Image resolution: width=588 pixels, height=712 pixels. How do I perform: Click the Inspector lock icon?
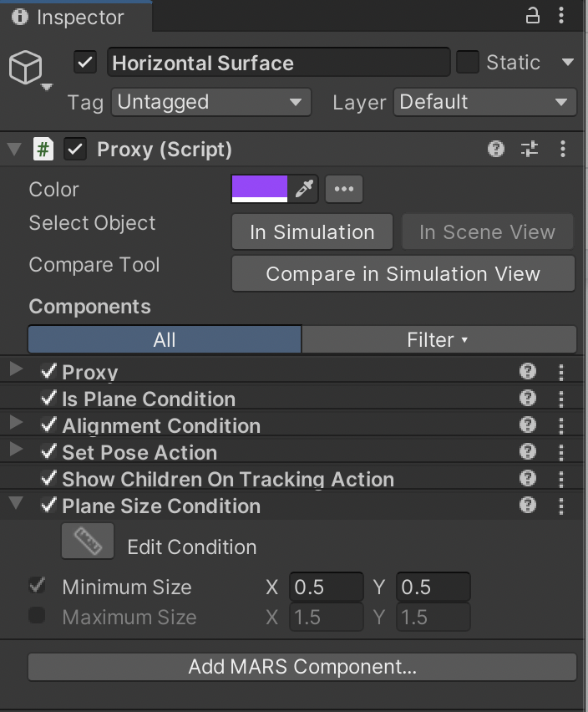(x=532, y=16)
